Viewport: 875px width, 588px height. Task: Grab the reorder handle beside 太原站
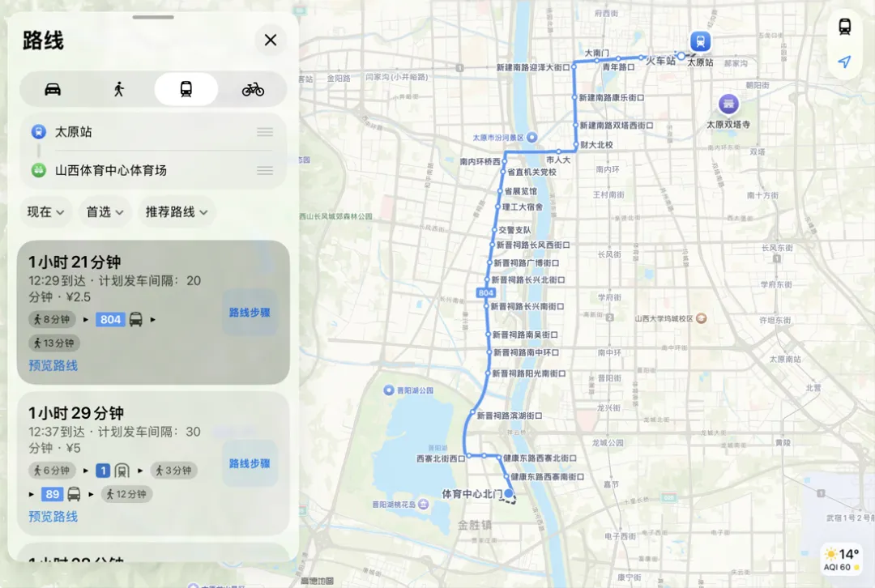click(x=265, y=132)
